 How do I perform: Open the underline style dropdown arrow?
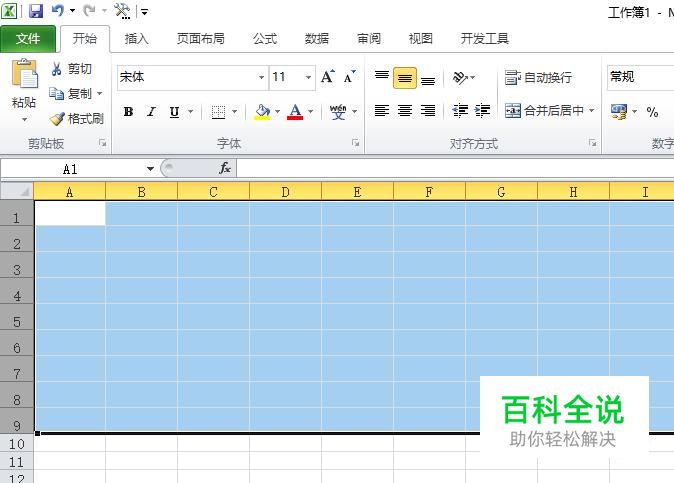pos(190,112)
